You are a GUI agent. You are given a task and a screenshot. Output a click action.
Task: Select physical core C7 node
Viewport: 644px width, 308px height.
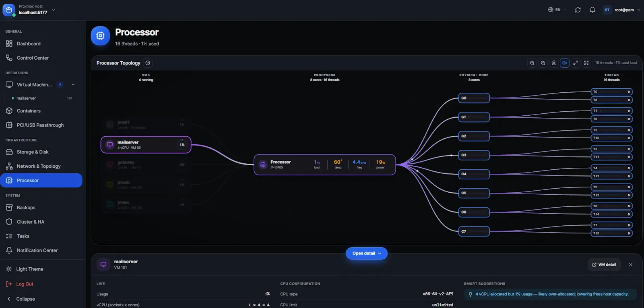coord(474,231)
